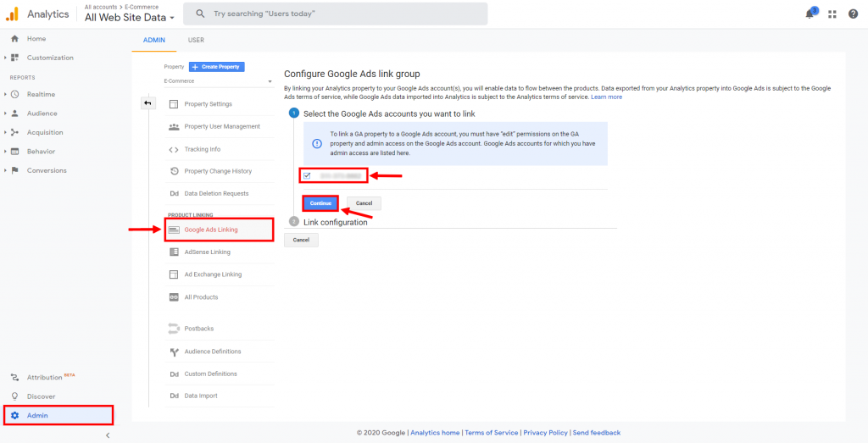Expand the Conversions reports arrow

click(x=6, y=170)
